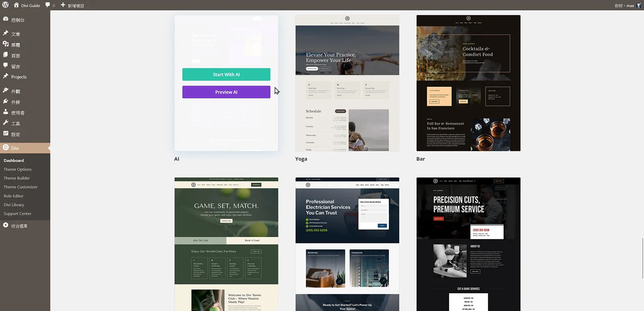
Task: Click the plus icon for new item
Action: 63,5
